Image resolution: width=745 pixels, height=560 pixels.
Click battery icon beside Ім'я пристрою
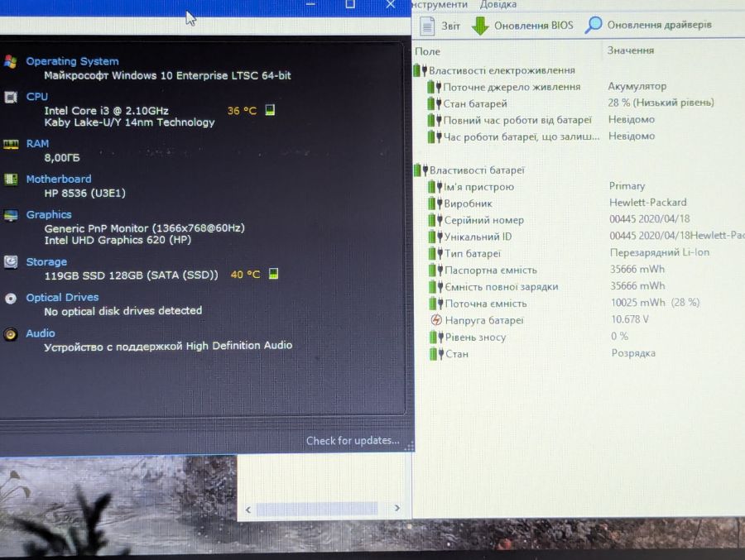pyautogui.click(x=435, y=187)
